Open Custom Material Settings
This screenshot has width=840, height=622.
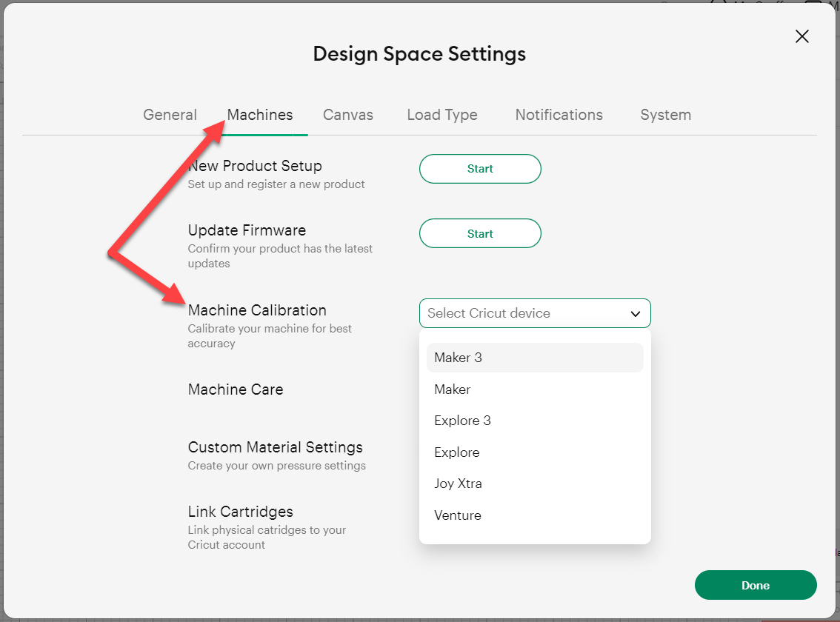(275, 447)
